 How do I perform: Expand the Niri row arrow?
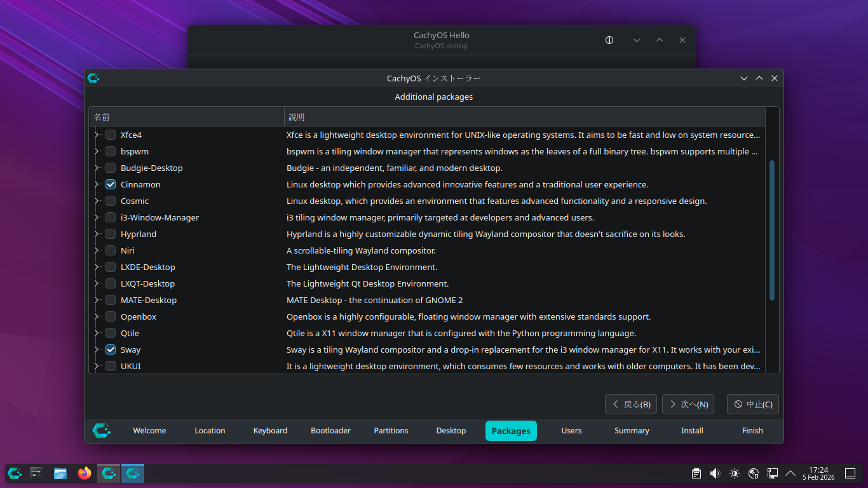pyautogui.click(x=97, y=250)
